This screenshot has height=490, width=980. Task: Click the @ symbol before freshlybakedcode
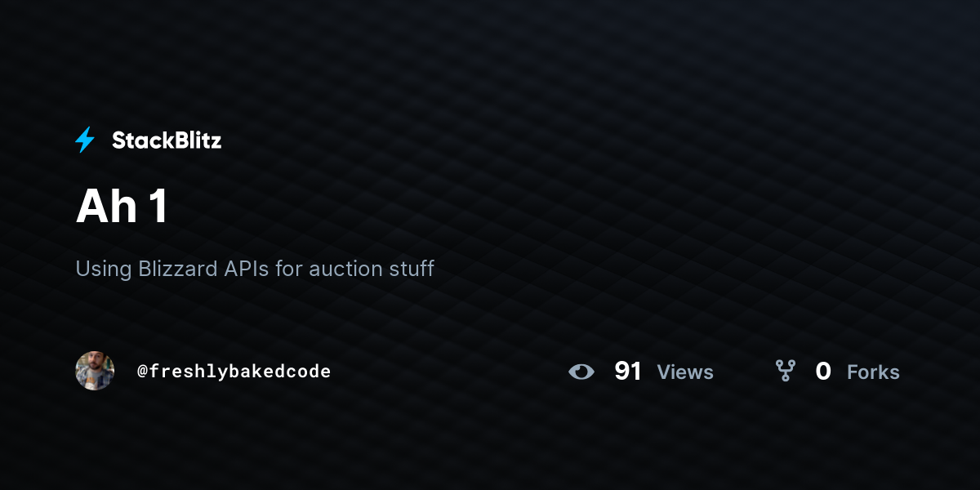click(x=142, y=372)
